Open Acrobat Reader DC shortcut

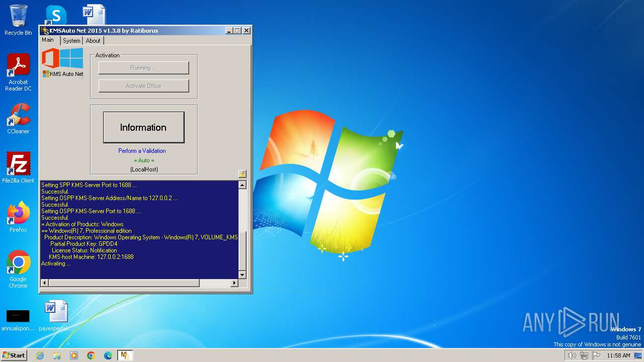click(18, 72)
